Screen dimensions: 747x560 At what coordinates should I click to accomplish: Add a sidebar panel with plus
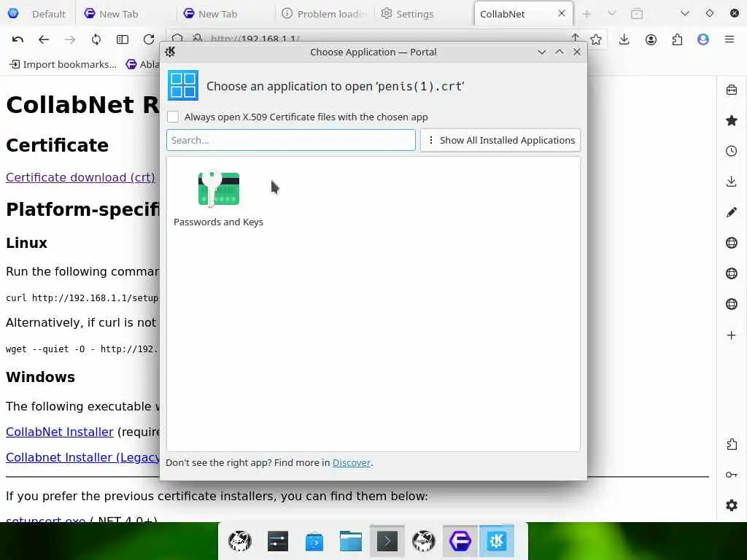[x=732, y=335]
